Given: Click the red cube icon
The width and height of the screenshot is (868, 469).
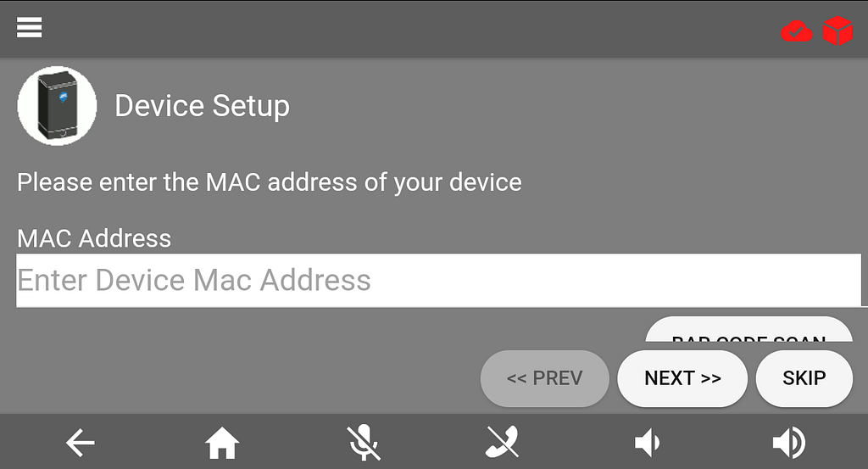Looking at the screenshot, I should pyautogui.click(x=837, y=31).
